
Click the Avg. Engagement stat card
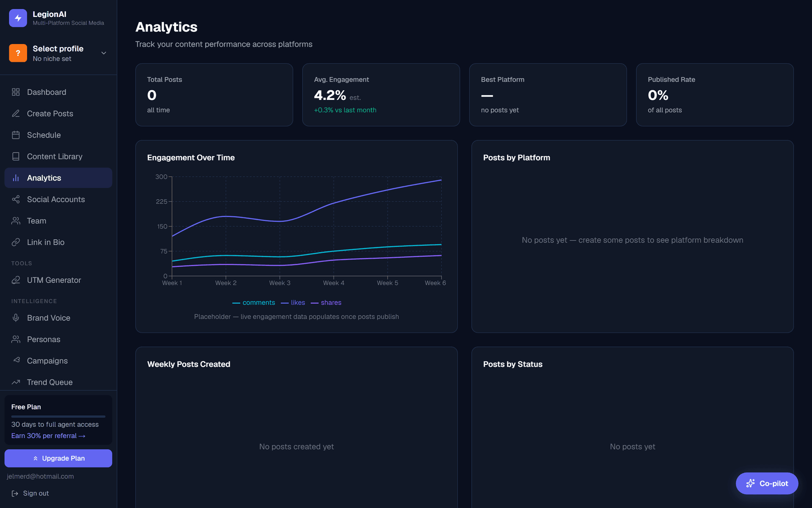[381, 95]
